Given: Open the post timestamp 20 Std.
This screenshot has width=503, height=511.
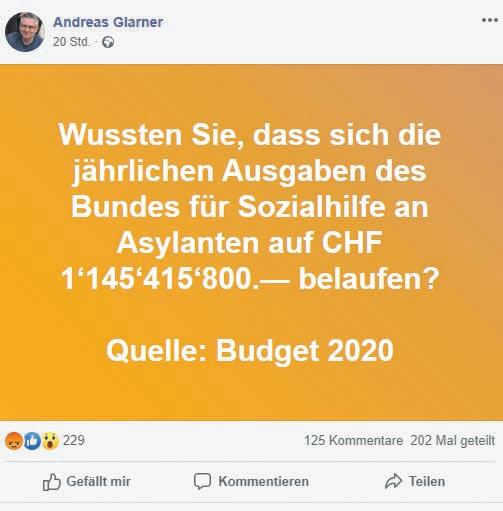Looking at the screenshot, I should [x=71, y=42].
